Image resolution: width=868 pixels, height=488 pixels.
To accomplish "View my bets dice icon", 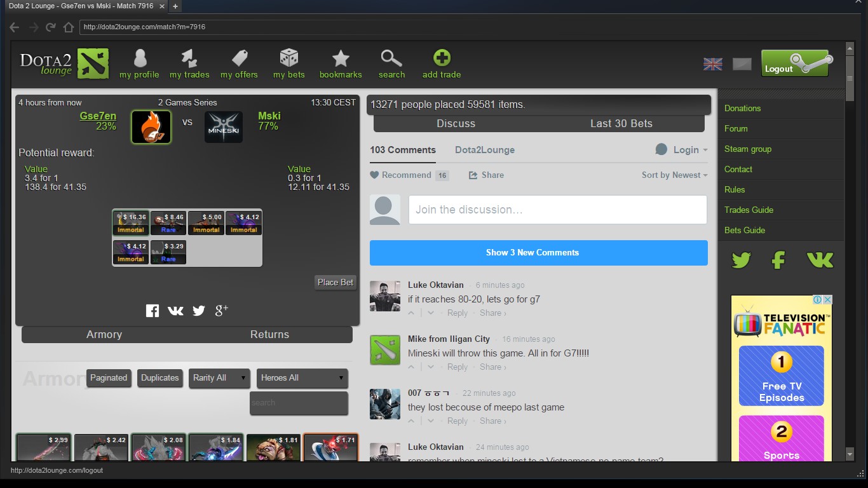I will click(x=289, y=58).
